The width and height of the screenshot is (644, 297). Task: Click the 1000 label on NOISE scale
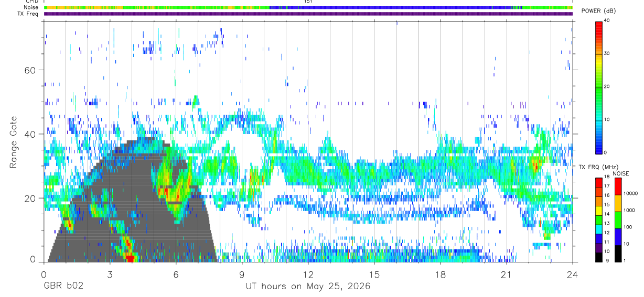pos(629,210)
